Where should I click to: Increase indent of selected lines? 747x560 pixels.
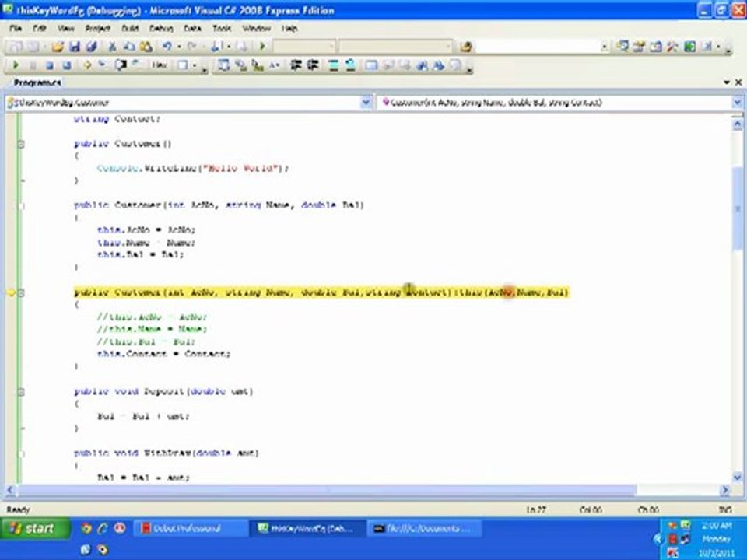(313, 65)
